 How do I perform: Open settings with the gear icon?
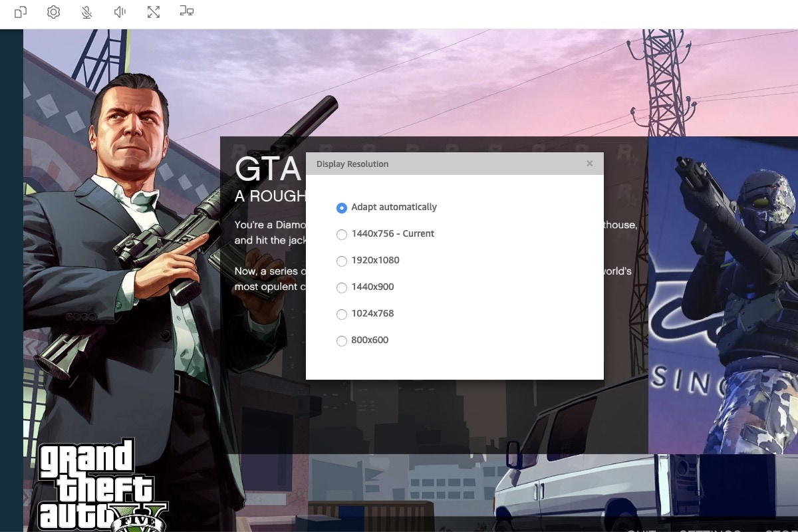pos(54,12)
